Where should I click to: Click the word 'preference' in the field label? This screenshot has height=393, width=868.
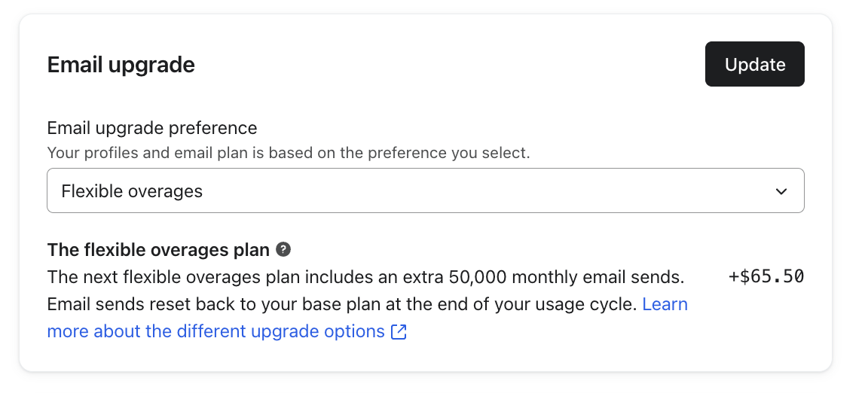pyautogui.click(x=213, y=128)
